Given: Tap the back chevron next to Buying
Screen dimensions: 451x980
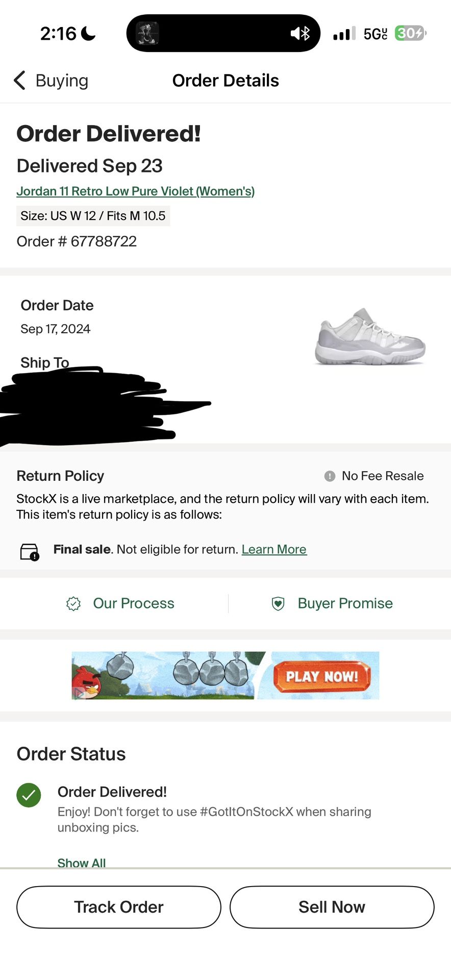Looking at the screenshot, I should tap(19, 80).
